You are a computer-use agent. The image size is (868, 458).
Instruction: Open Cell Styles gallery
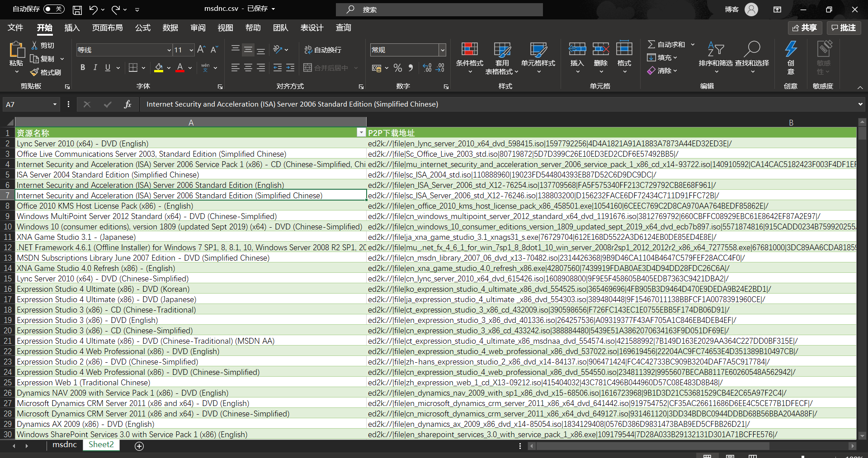click(538, 57)
